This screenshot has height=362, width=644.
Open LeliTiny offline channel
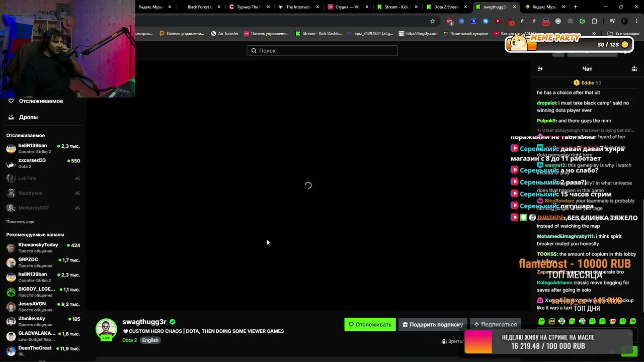pyautogui.click(x=43, y=178)
